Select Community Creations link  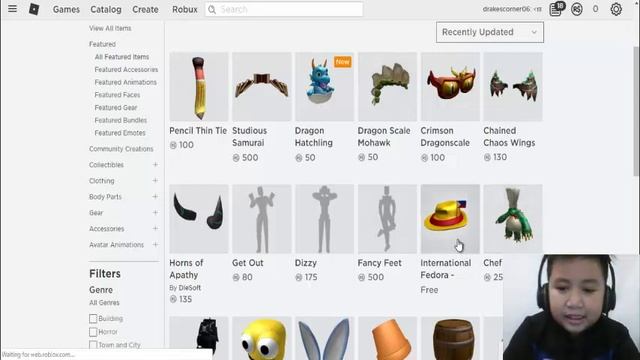click(121, 149)
